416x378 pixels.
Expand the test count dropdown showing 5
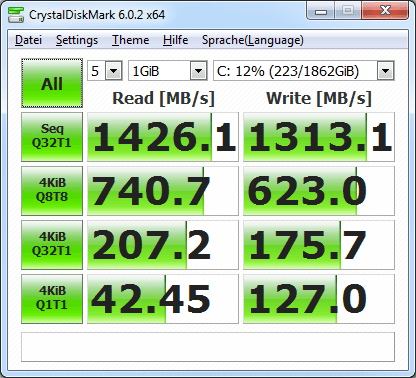113,71
